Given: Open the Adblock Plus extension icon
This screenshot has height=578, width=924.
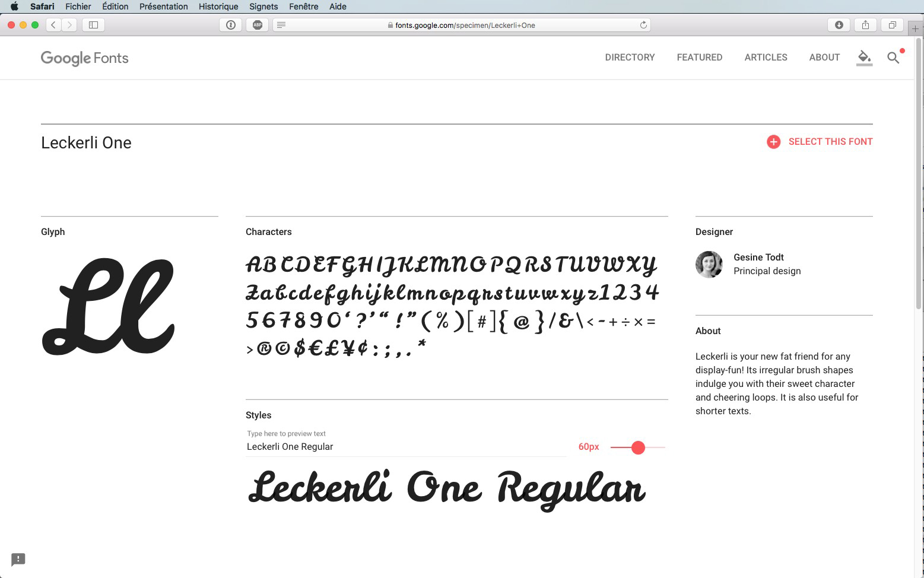Looking at the screenshot, I should coord(258,25).
